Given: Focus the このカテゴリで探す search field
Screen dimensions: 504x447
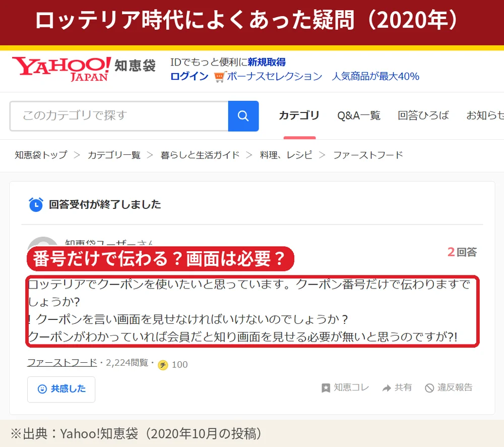Looking at the screenshot, I should click(119, 116).
